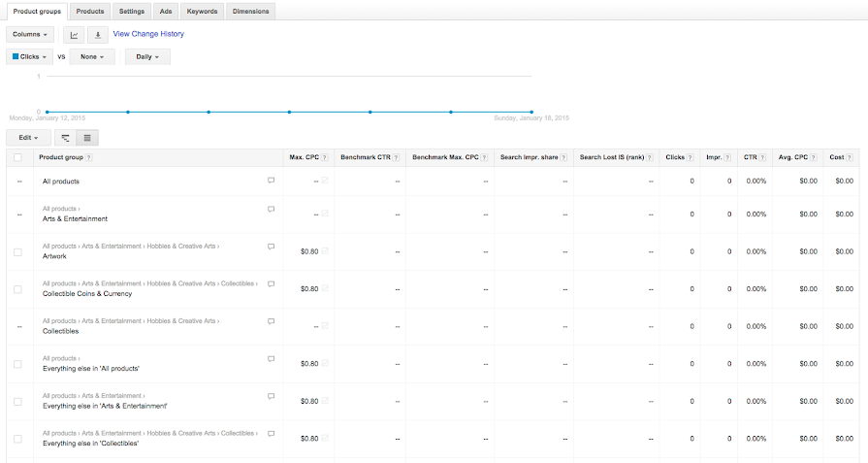Click the help icon next to Product group
The image size is (868, 463).
[x=89, y=157]
